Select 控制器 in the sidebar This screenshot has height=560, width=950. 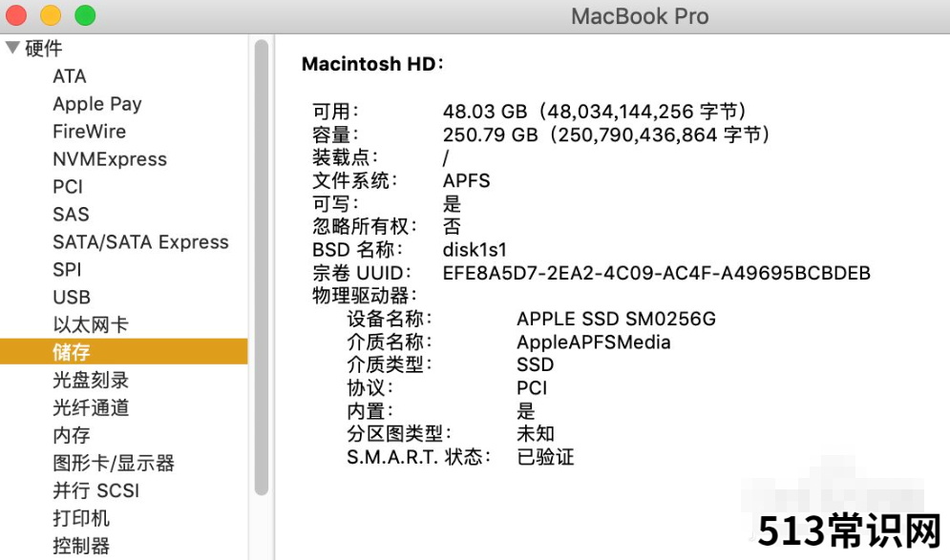(81, 546)
